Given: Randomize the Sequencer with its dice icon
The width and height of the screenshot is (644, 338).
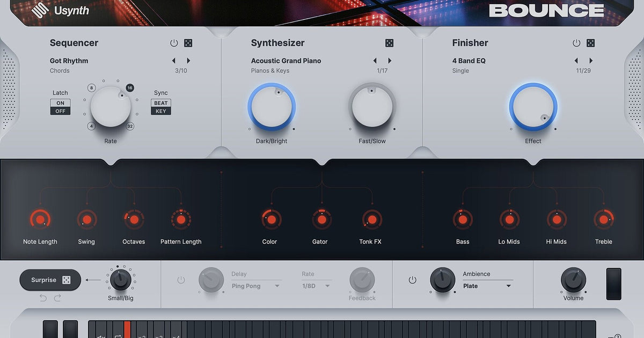Looking at the screenshot, I should coord(188,43).
